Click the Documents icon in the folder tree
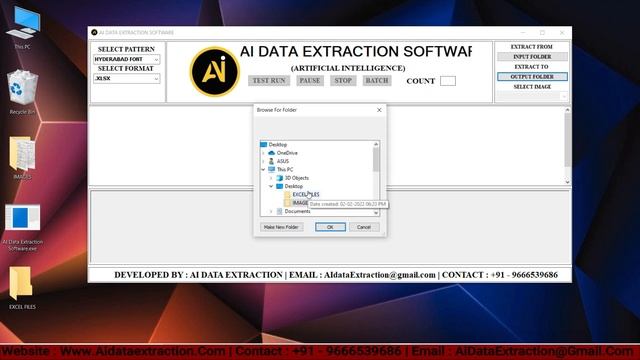Image resolution: width=640 pixels, height=360 pixels. (x=280, y=211)
